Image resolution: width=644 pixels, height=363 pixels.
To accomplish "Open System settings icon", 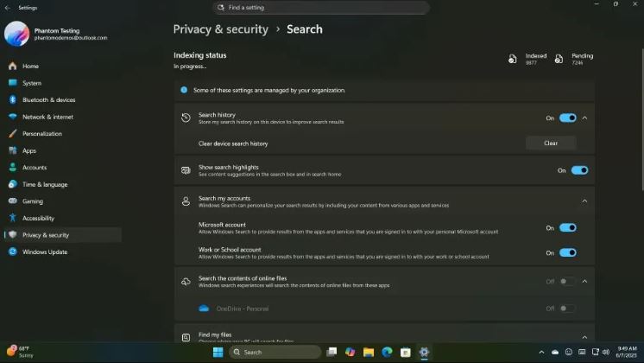I will (x=13, y=83).
